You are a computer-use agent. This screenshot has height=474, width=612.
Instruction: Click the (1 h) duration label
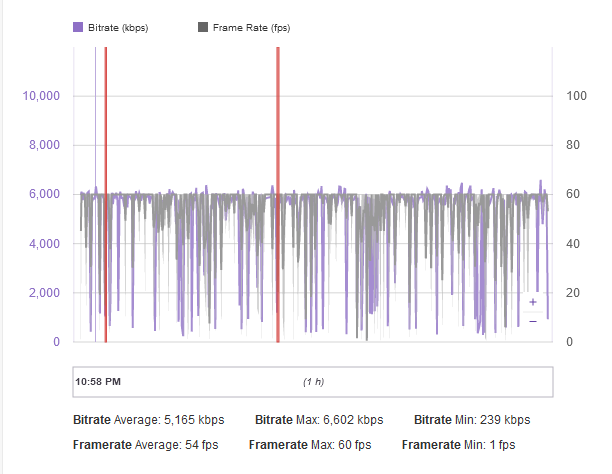(313, 382)
